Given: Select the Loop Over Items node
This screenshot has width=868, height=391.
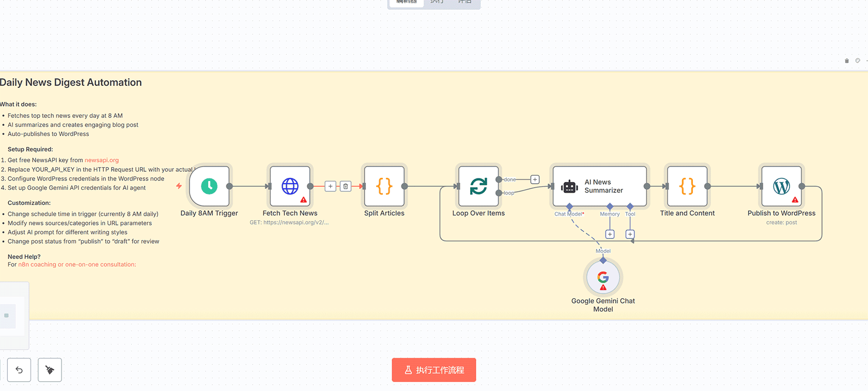Looking at the screenshot, I should pos(478,186).
